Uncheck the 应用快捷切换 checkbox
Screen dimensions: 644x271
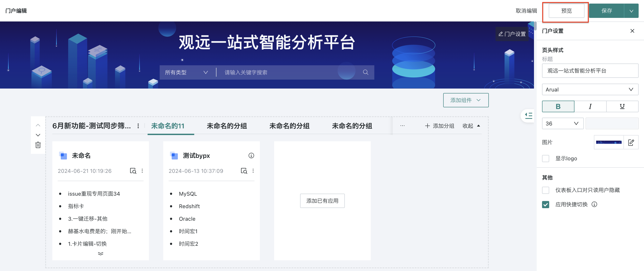click(x=546, y=205)
